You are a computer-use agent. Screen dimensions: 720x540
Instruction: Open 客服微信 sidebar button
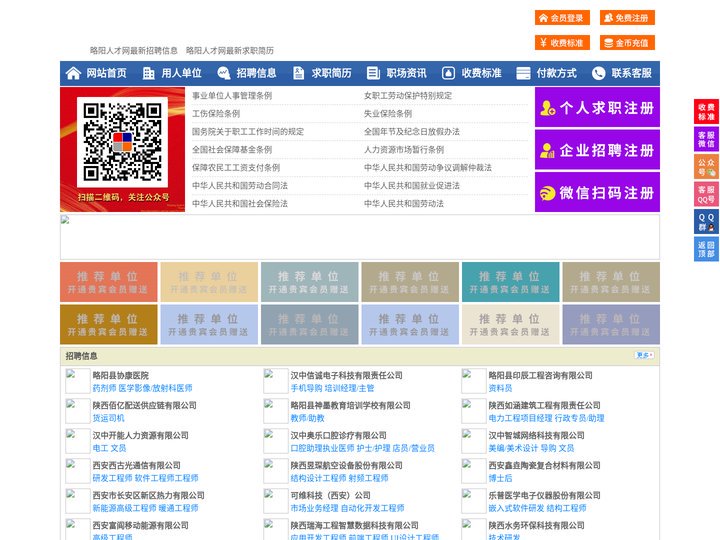706,139
